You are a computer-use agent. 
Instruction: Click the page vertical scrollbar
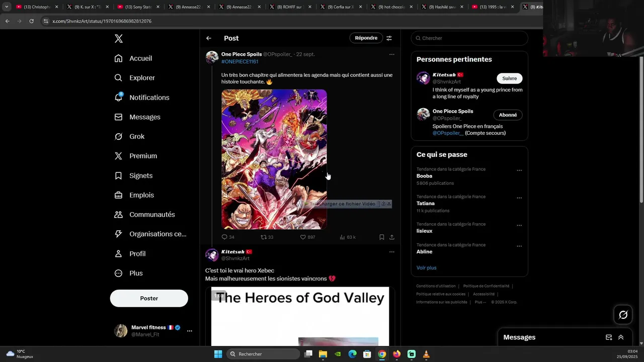tap(640, 131)
